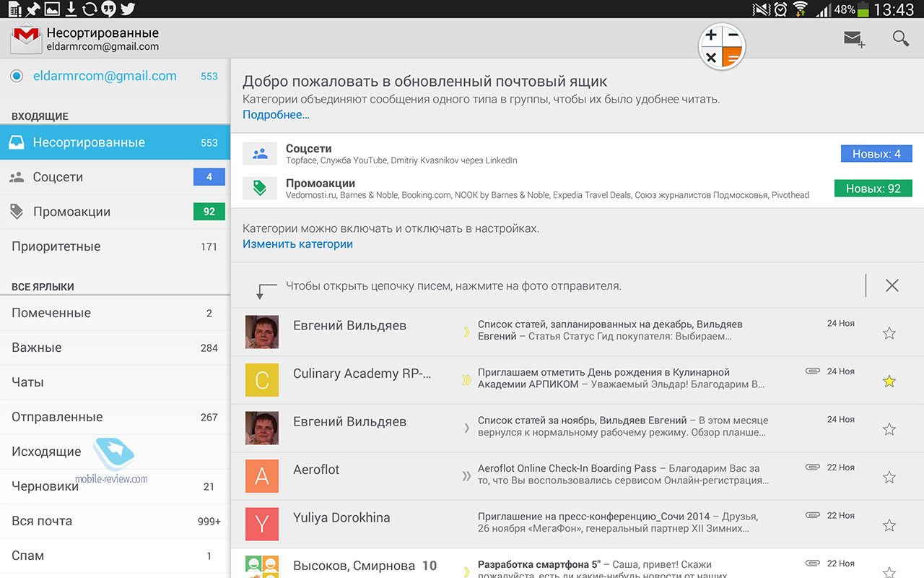Open the Исходящие label
Viewport: 924px width, 578px height.
[x=115, y=452]
